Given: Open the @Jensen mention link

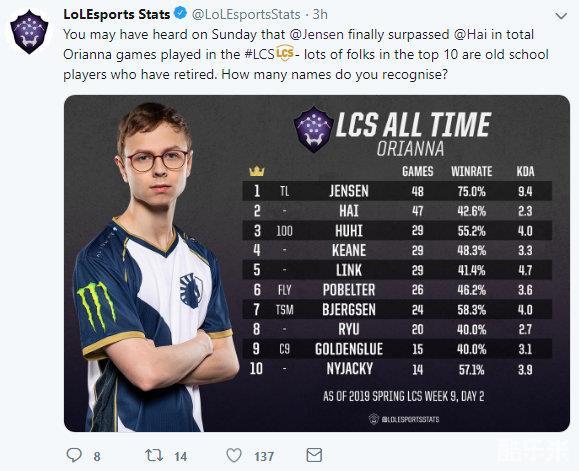Looking at the screenshot, I should point(317,35).
